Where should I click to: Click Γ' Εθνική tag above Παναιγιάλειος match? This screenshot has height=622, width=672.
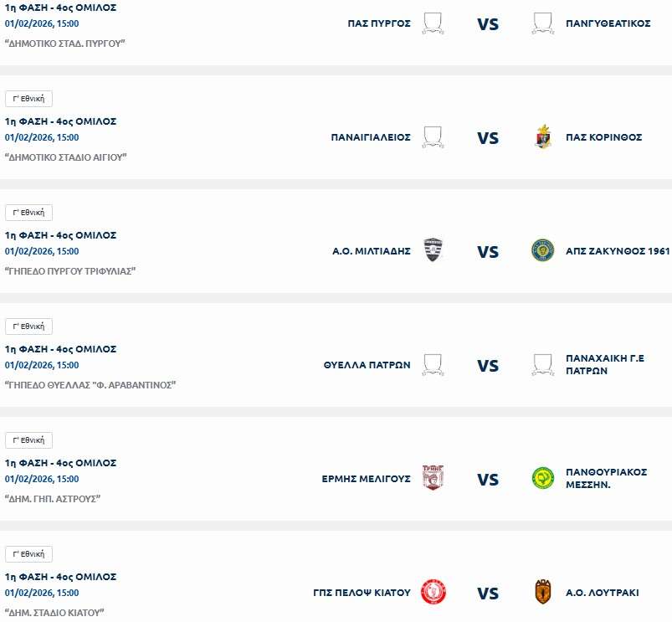(x=29, y=99)
